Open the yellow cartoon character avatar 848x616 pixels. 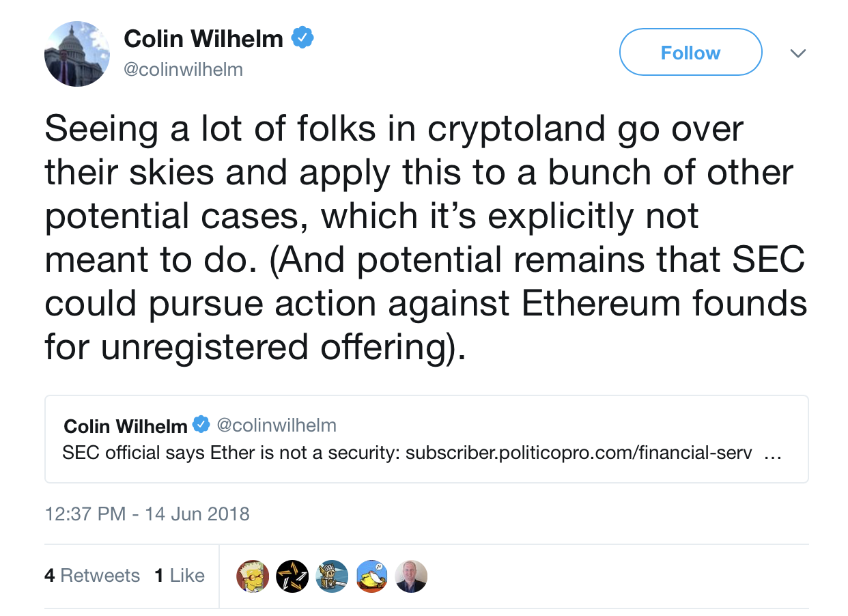253,576
